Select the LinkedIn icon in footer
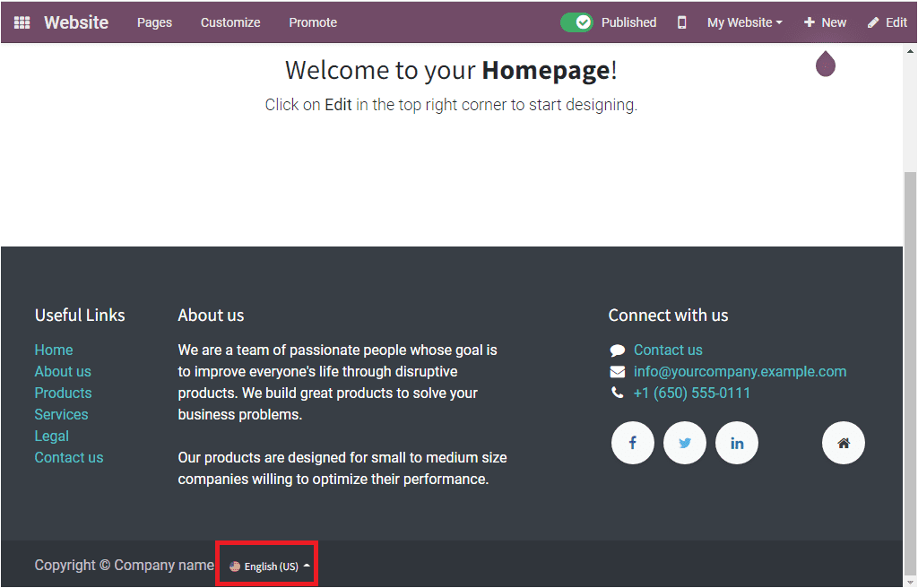Image resolution: width=918 pixels, height=588 pixels. coord(736,442)
